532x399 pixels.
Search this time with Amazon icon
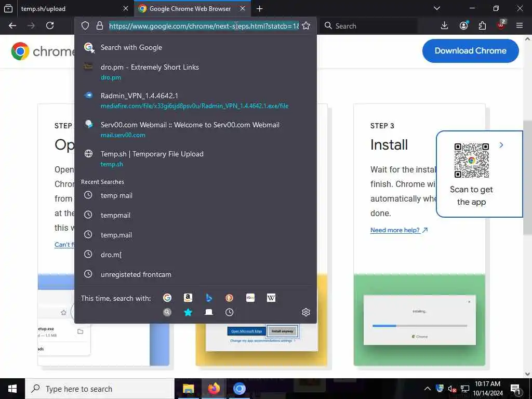click(188, 298)
